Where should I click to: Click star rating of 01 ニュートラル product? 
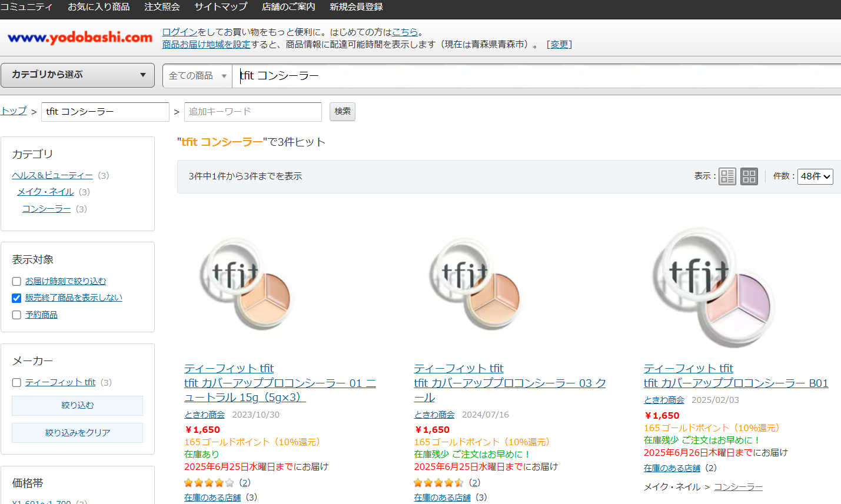click(x=209, y=483)
